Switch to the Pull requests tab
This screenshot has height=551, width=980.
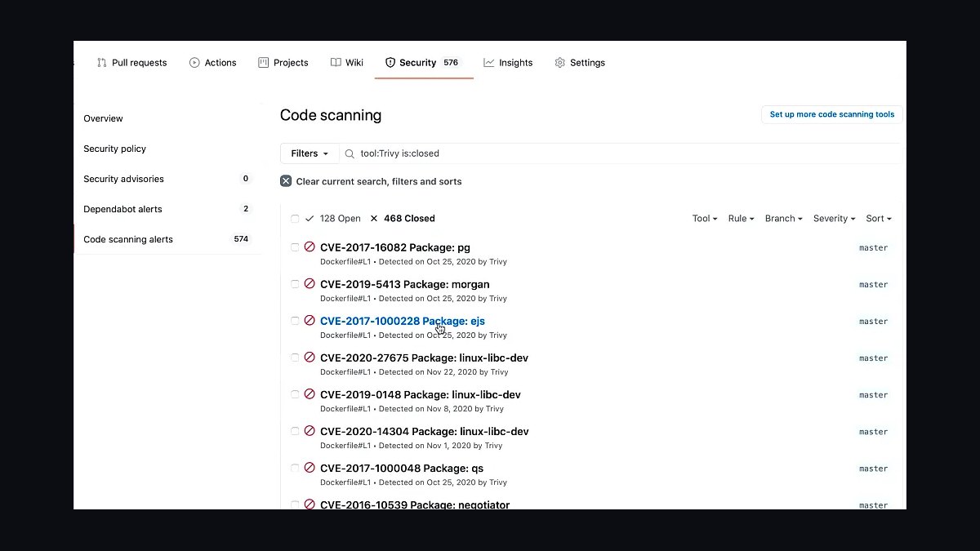click(x=132, y=63)
